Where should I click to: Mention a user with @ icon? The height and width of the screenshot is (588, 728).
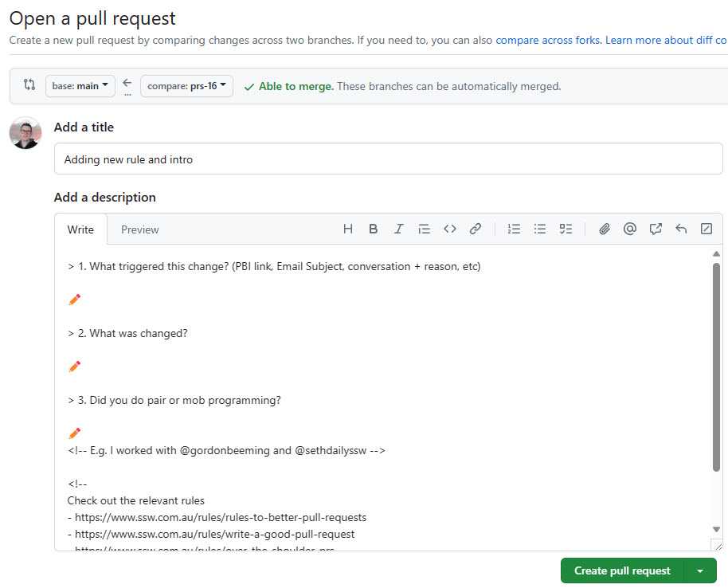click(630, 229)
